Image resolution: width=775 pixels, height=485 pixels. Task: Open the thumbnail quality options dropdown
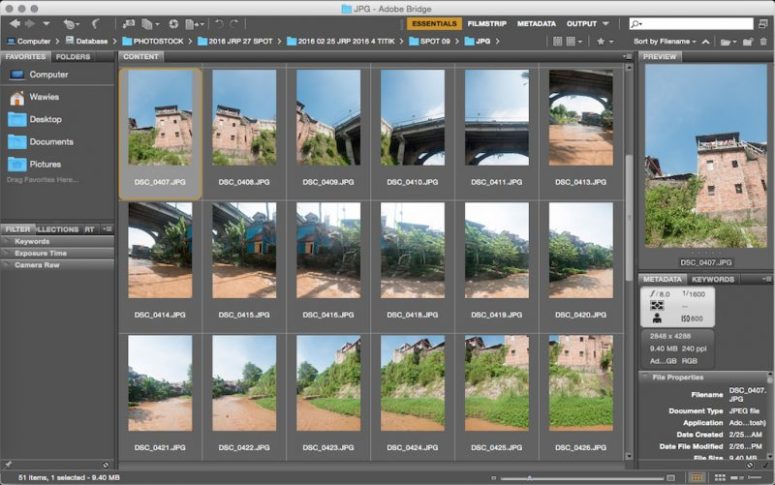[x=574, y=42]
